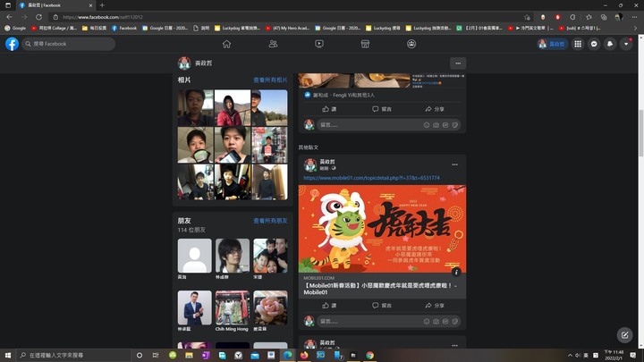644x362 pixels.
Task: Open Chrome from the taskbar
Action: 369,355
